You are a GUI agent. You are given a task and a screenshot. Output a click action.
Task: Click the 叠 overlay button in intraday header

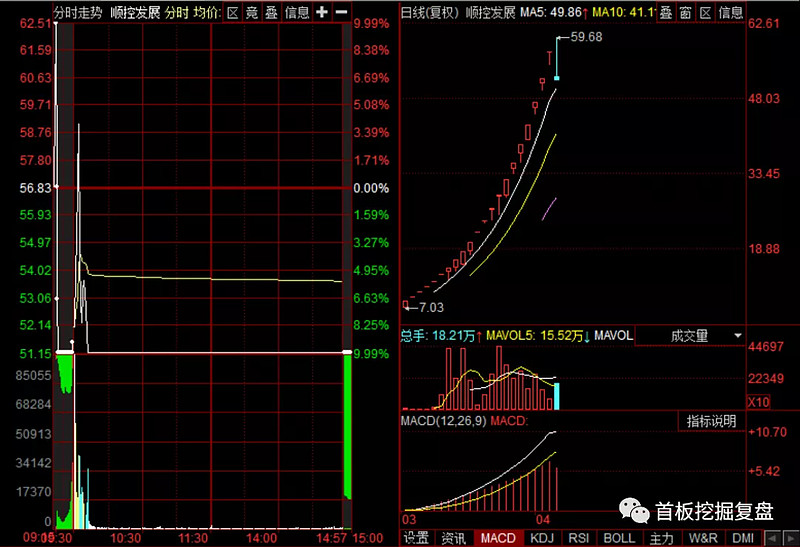[271, 13]
